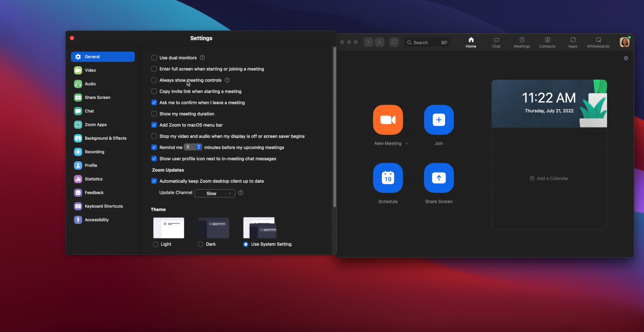
Task: Go to the Home tab
Action: 471,42
